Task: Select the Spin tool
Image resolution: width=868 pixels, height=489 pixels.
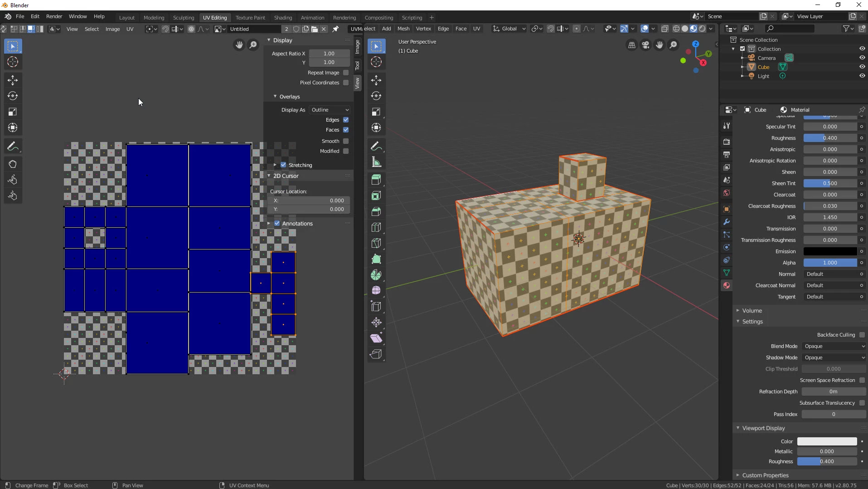Action: click(376, 275)
